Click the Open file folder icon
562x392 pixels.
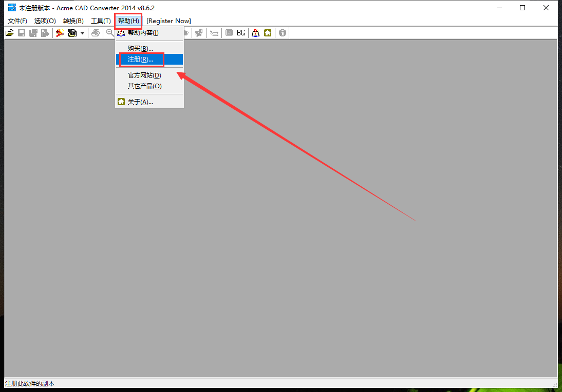click(9, 33)
